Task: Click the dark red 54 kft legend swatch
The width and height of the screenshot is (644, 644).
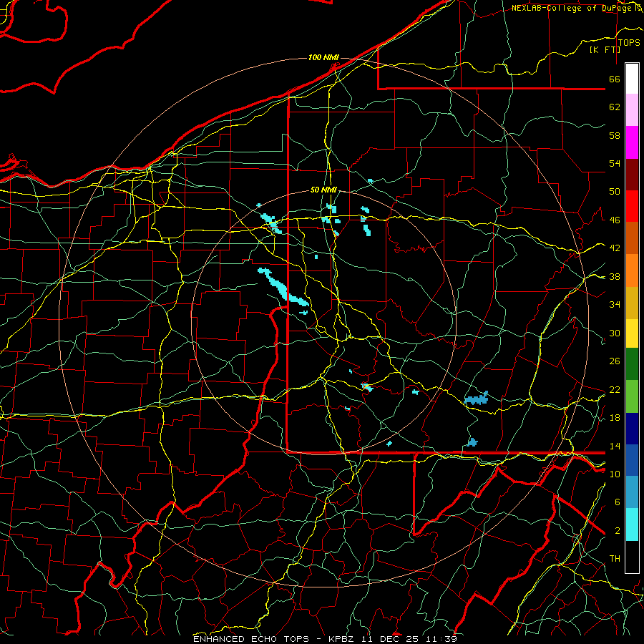Action: pos(632,175)
